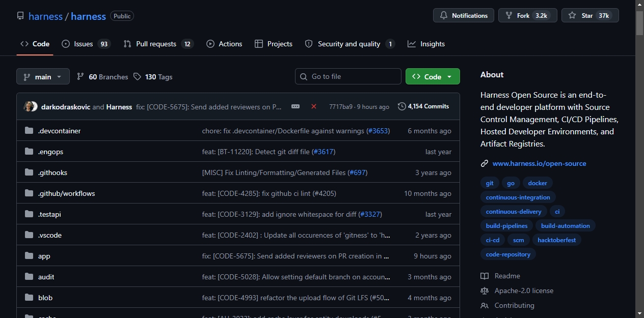This screenshot has width=644, height=318.
Task: Open the audit folder name
Action: click(46, 277)
